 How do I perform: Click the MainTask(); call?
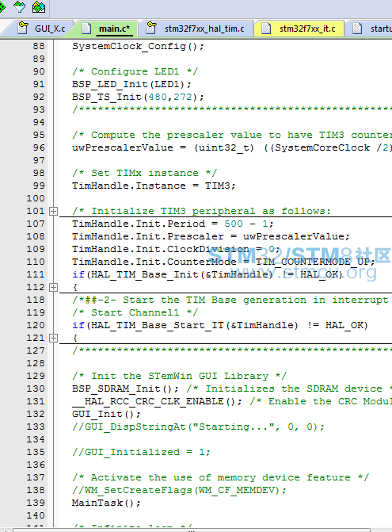click(x=106, y=503)
